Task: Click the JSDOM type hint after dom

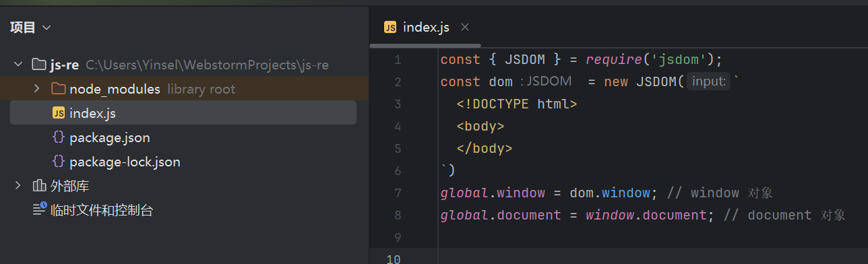Action: point(546,81)
